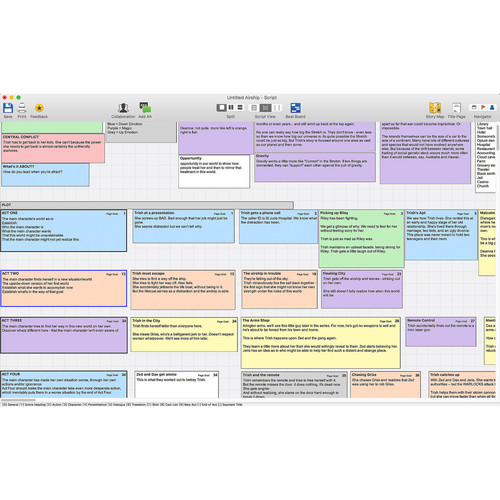500x500 pixels.
Task: Select the Trish and the remote card
Action: tap(294, 385)
